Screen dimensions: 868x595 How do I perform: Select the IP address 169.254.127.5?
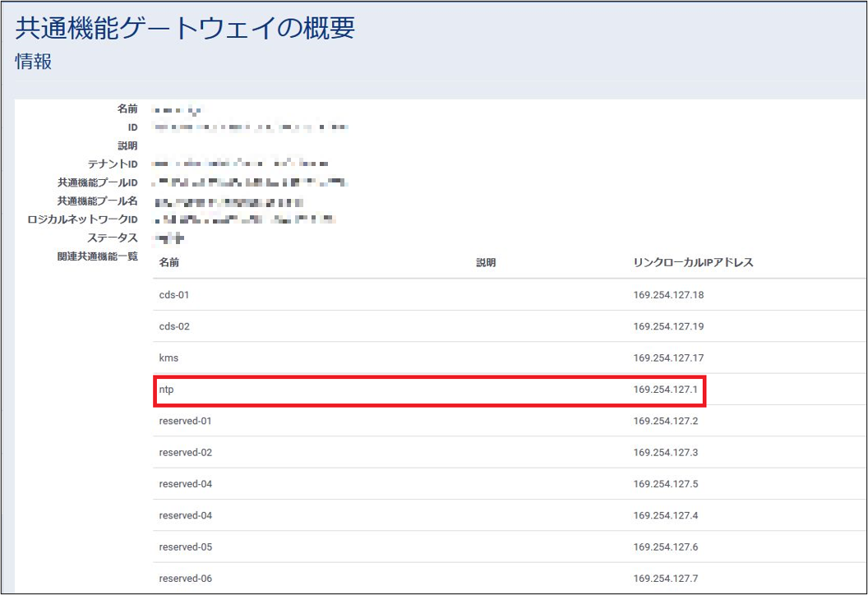(666, 484)
